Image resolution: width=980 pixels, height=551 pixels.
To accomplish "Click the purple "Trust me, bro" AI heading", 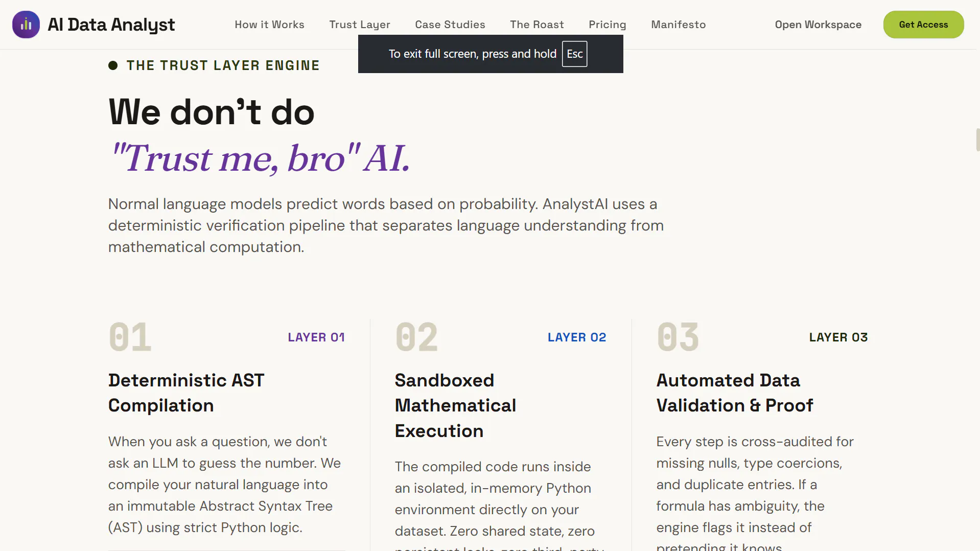I will (261, 158).
